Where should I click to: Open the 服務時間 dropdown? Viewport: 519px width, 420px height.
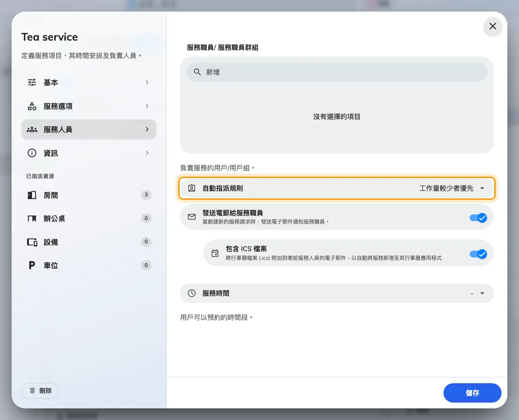pos(478,293)
